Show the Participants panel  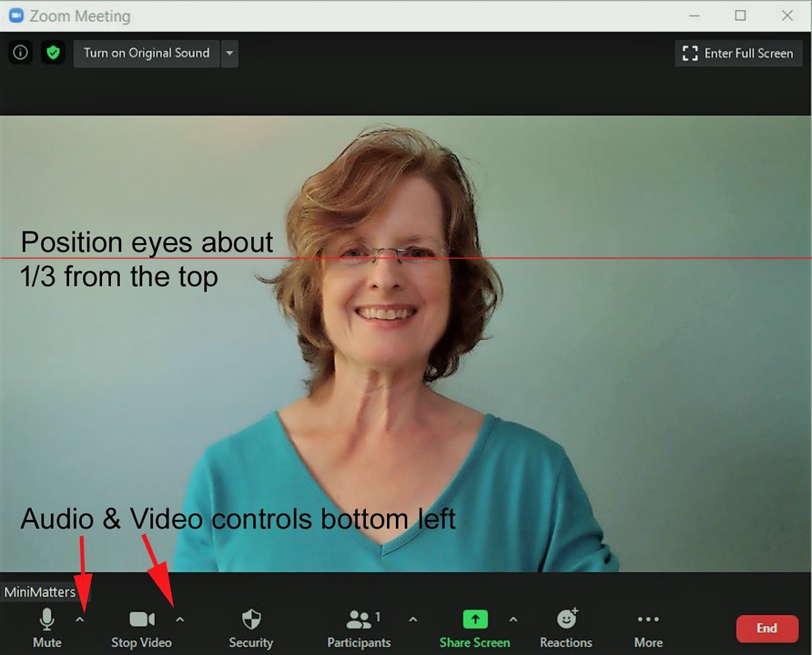tap(359, 626)
